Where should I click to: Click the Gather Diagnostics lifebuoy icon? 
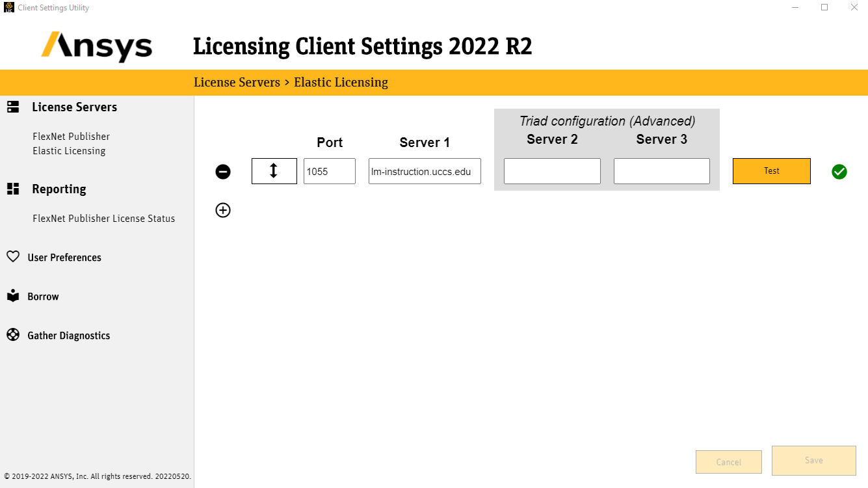tap(13, 335)
